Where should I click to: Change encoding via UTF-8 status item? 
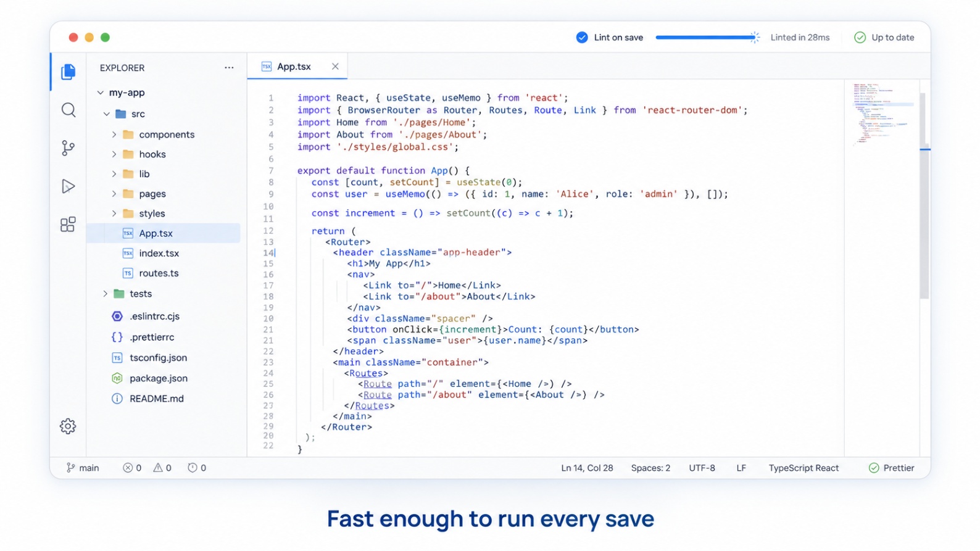pyautogui.click(x=702, y=468)
